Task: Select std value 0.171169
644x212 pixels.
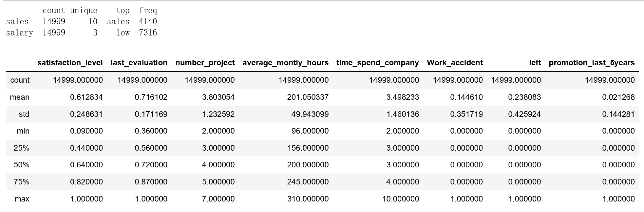Action: point(151,114)
